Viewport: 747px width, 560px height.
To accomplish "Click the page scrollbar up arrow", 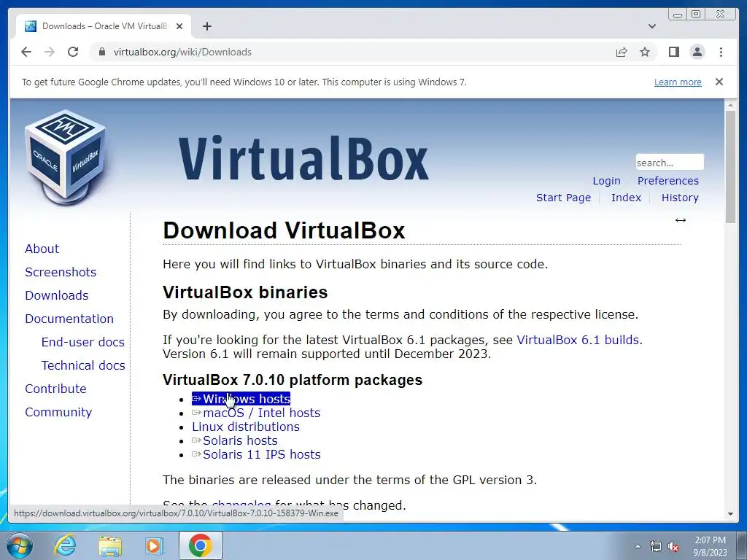I will pos(730,105).
